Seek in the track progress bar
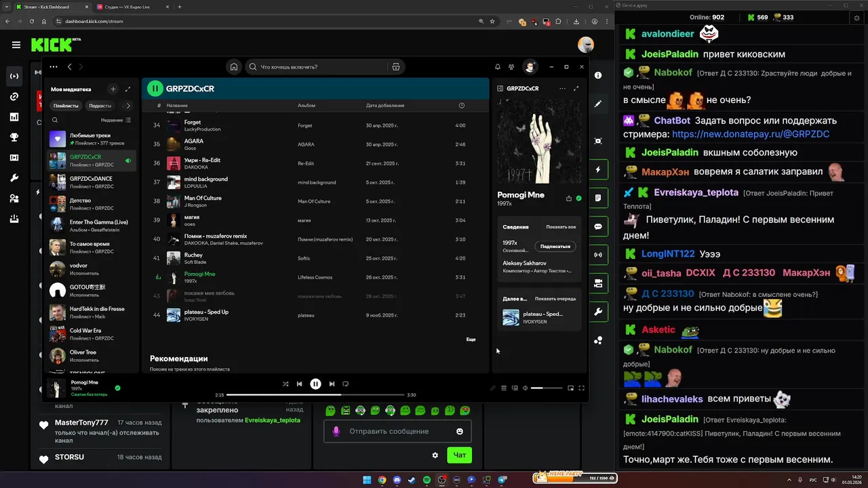This screenshot has width=868, height=488. click(315, 394)
